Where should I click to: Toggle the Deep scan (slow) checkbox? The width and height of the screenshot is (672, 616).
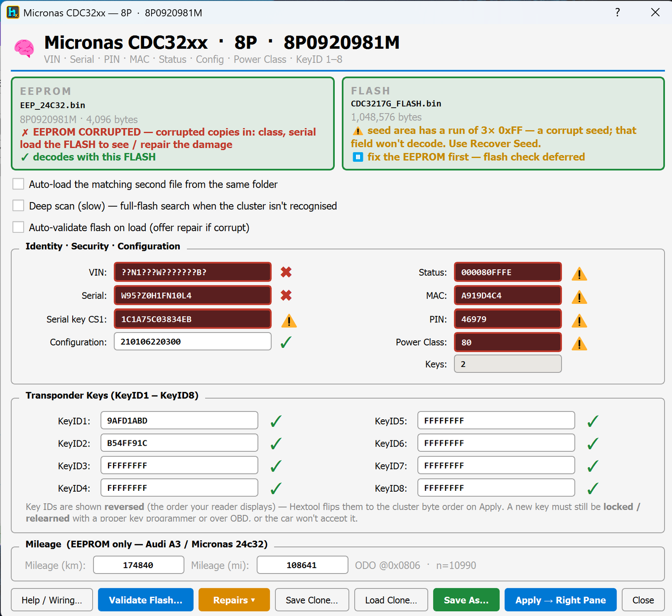point(18,205)
